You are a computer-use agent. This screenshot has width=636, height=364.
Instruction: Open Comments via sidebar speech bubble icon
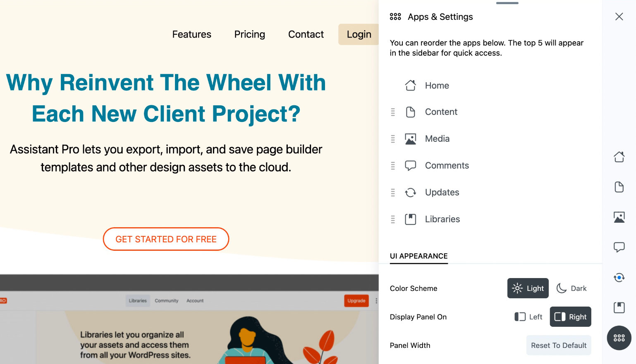(619, 247)
